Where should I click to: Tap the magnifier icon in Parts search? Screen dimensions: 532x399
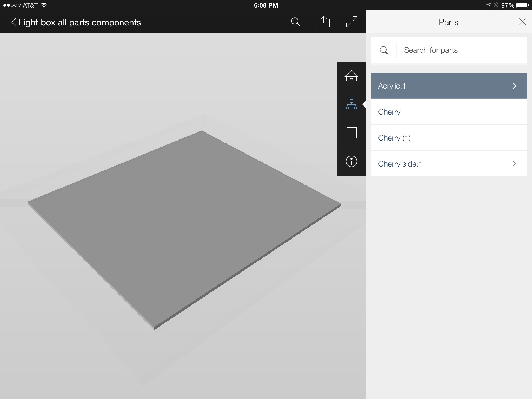tap(384, 50)
